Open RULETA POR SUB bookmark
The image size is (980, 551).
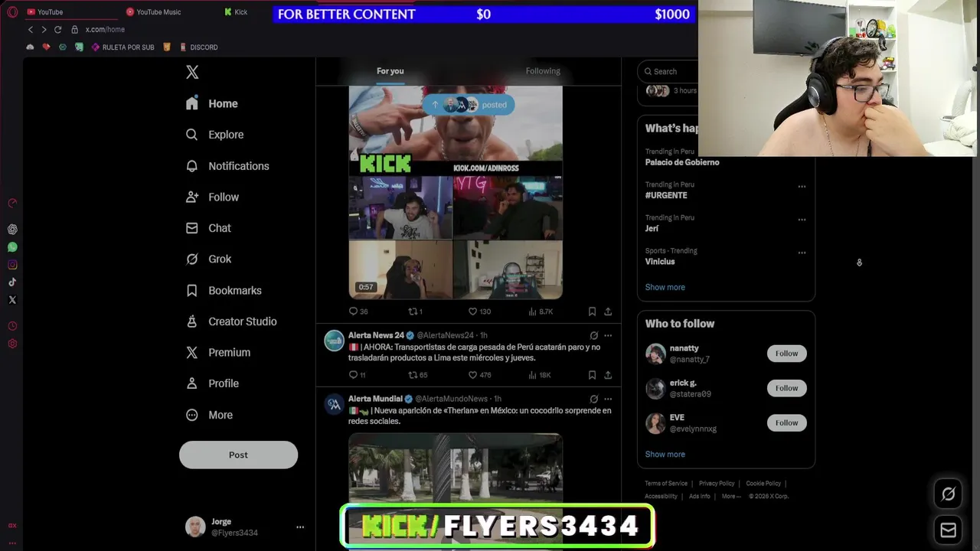coord(122,47)
